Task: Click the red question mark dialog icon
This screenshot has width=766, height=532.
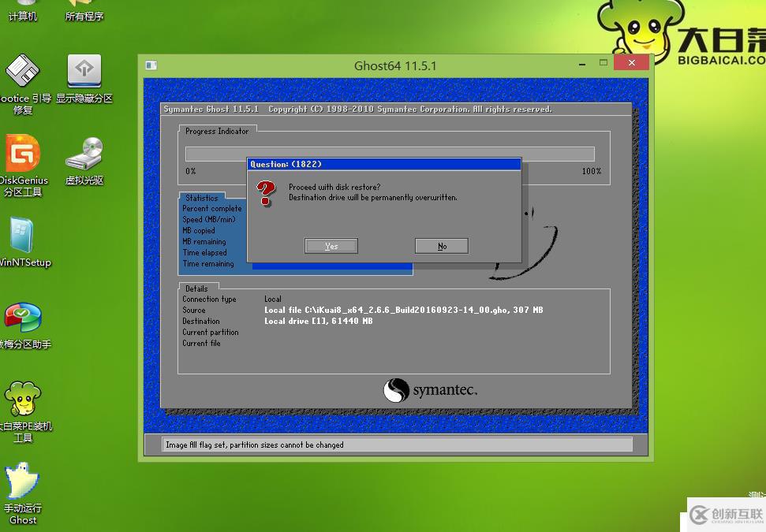Action: 266,193
